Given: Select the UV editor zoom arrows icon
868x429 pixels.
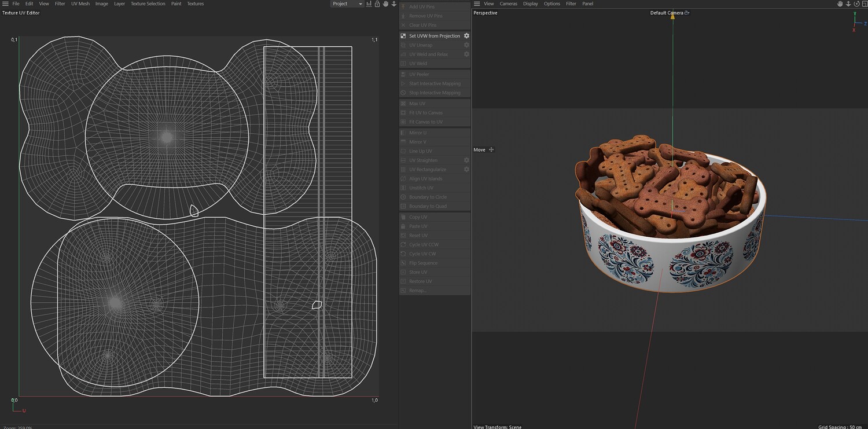Looking at the screenshot, I should point(394,3).
